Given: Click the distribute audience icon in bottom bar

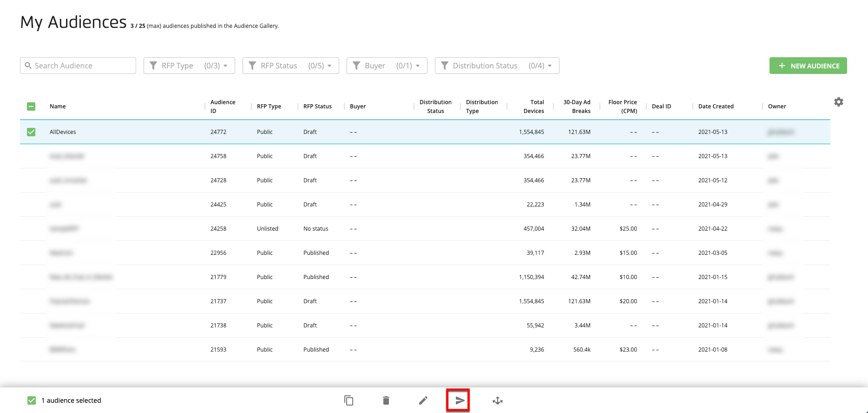Looking at the screenshot, I should point(498,400).
